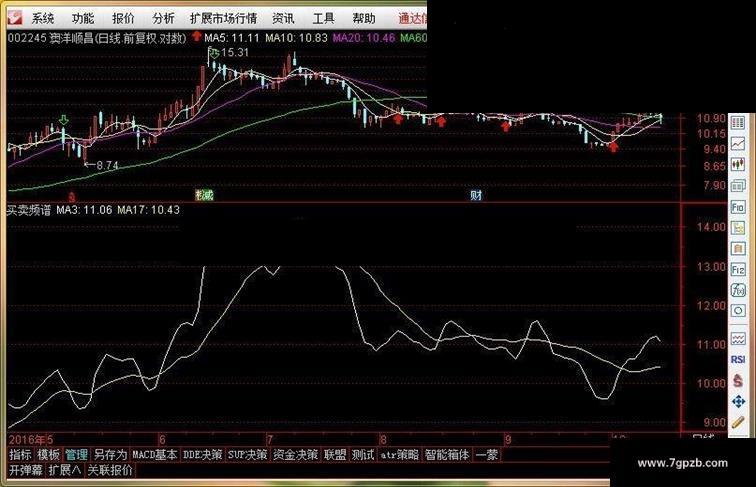Open the f(x) formula icon
The height and width of the screenshot is (487, 756).
[x=738, y=290]
